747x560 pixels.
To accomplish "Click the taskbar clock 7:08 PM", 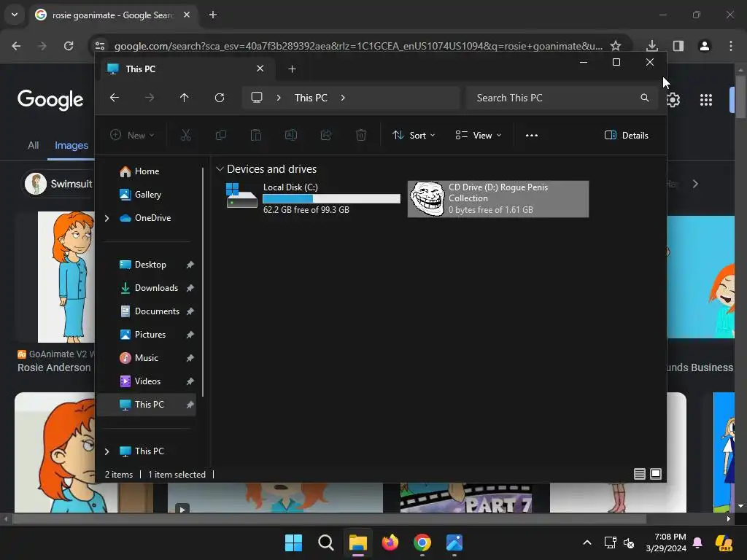I will 666,542.
